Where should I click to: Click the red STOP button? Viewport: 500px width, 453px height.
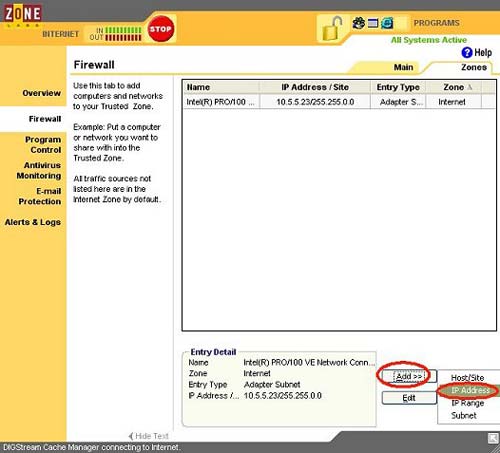161,29
